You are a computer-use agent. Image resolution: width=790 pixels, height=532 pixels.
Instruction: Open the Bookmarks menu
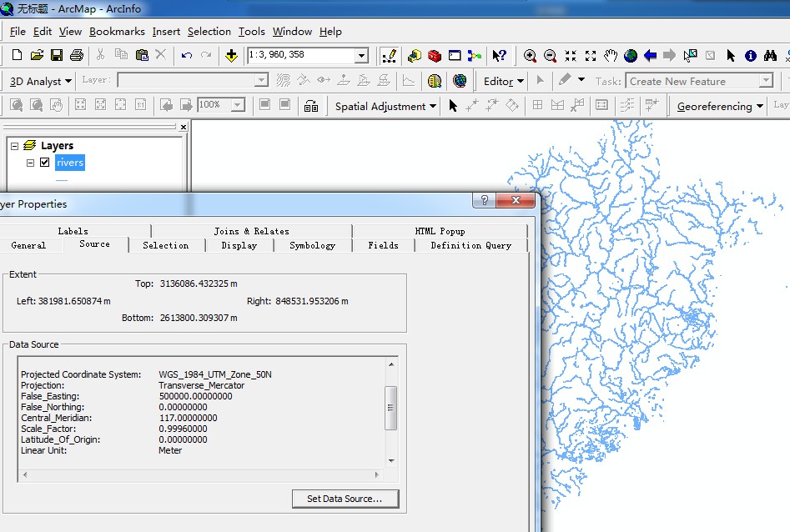[117, 31]
